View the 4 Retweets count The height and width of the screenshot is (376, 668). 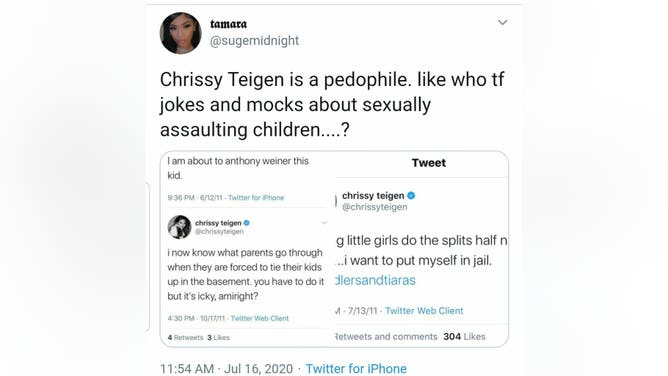185,338
